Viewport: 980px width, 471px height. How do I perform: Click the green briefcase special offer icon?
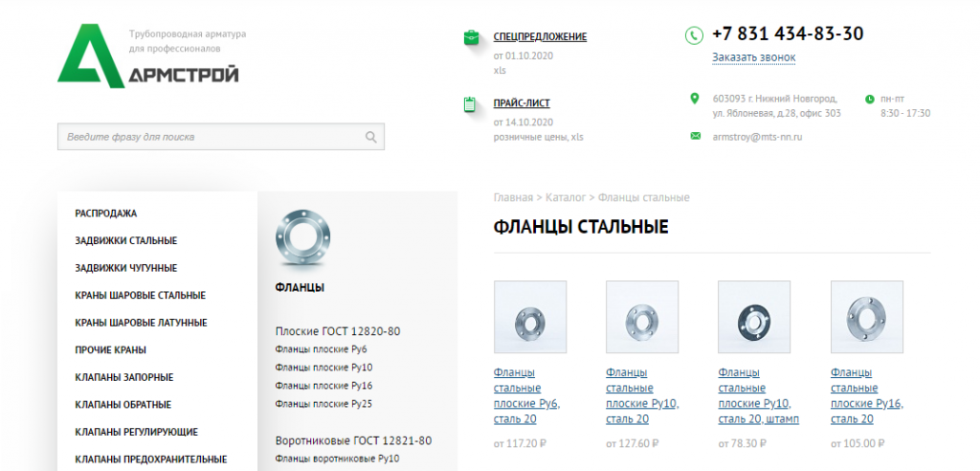pyautogui.click(x=472, y=37)
